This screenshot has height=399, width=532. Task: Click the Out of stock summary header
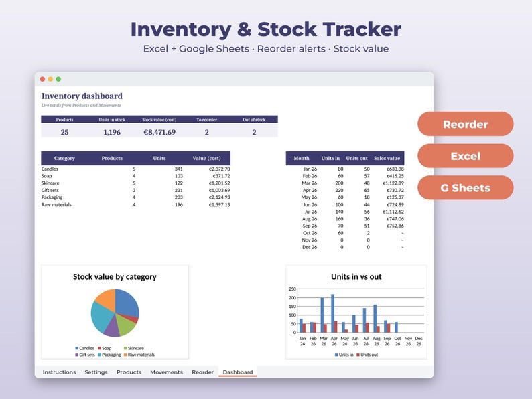pos(254,120)
